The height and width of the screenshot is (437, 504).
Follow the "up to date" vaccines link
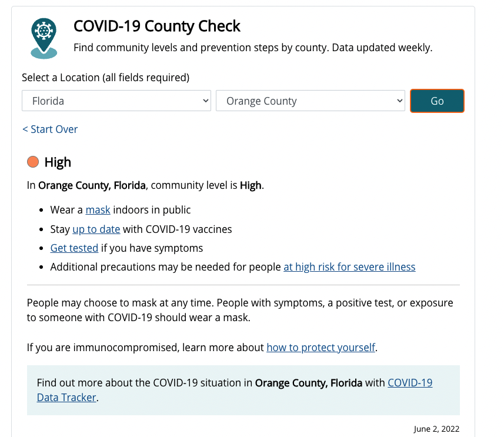tap(96, 229)
